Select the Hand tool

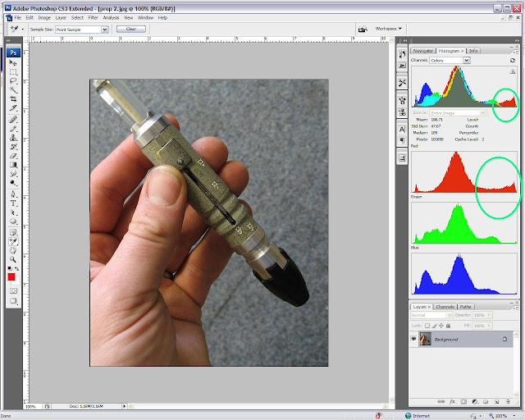tap(13, 250)
